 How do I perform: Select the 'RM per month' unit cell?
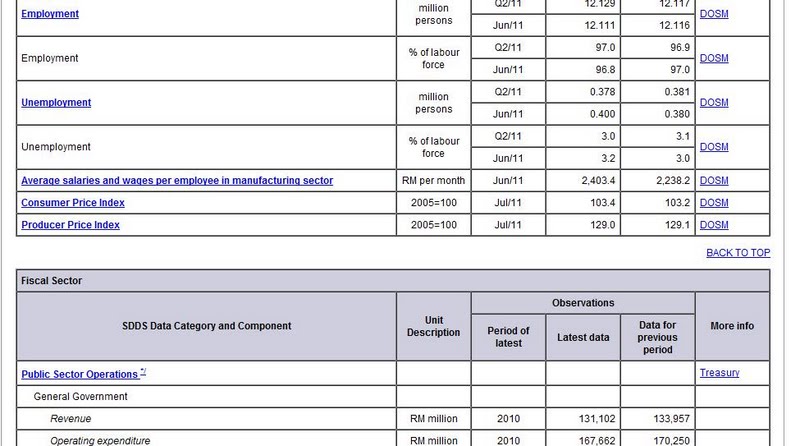click(x=434, y=181)
